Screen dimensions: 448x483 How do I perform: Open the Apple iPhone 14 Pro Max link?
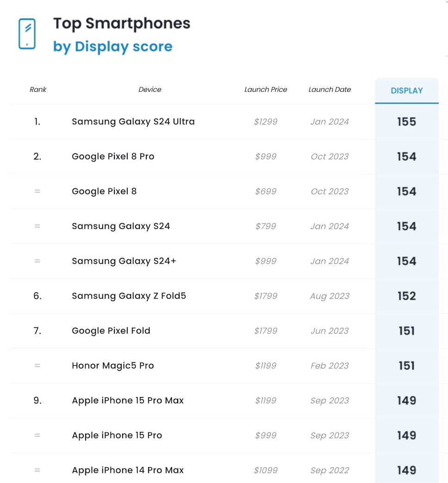pos(128,470)
